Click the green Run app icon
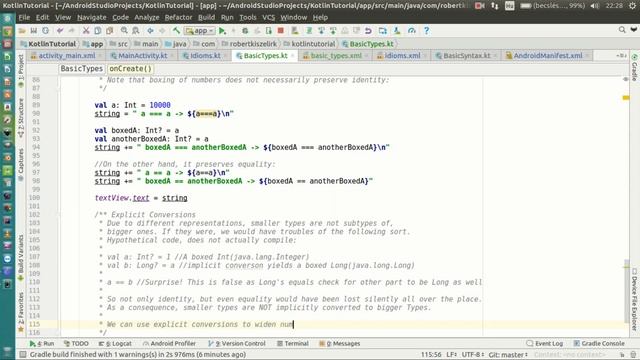640x360 pixels. 222,31
